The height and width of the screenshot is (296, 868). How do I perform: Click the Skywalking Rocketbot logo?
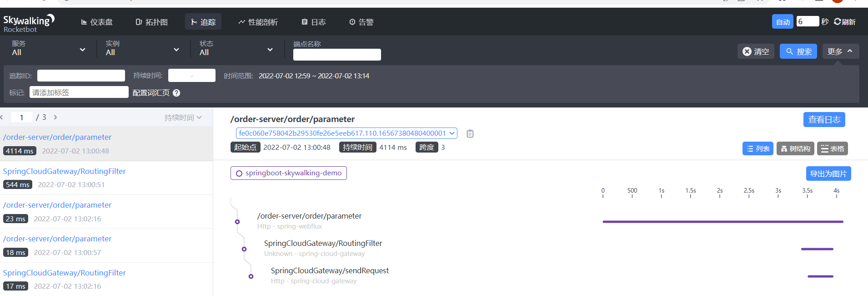[x=29, y=23]
